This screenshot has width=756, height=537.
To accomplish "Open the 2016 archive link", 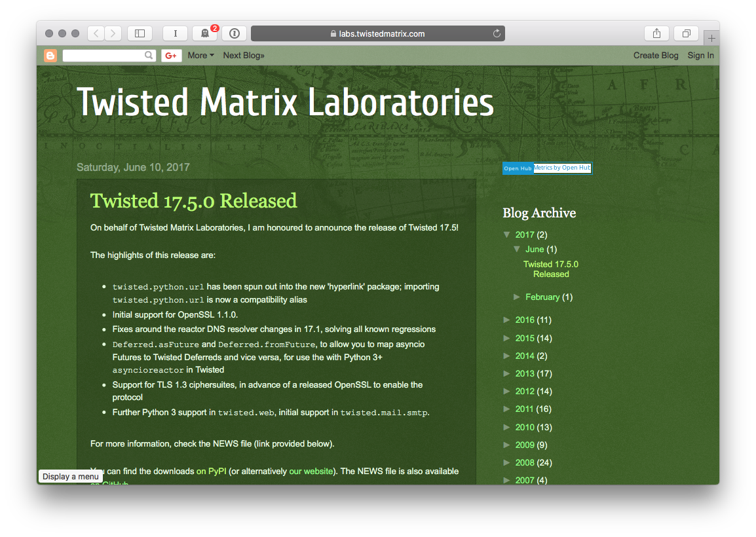I will (x=525, y=320).
